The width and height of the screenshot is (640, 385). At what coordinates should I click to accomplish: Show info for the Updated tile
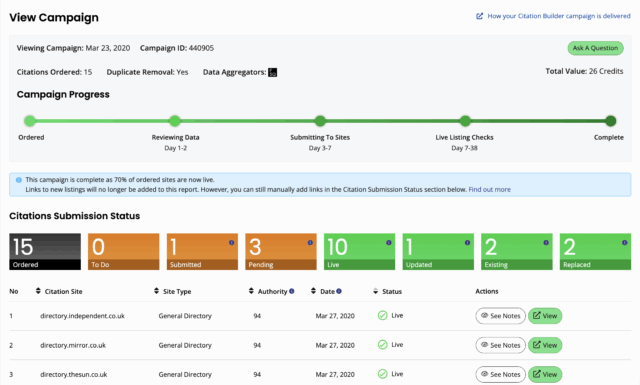coord(467,243)
